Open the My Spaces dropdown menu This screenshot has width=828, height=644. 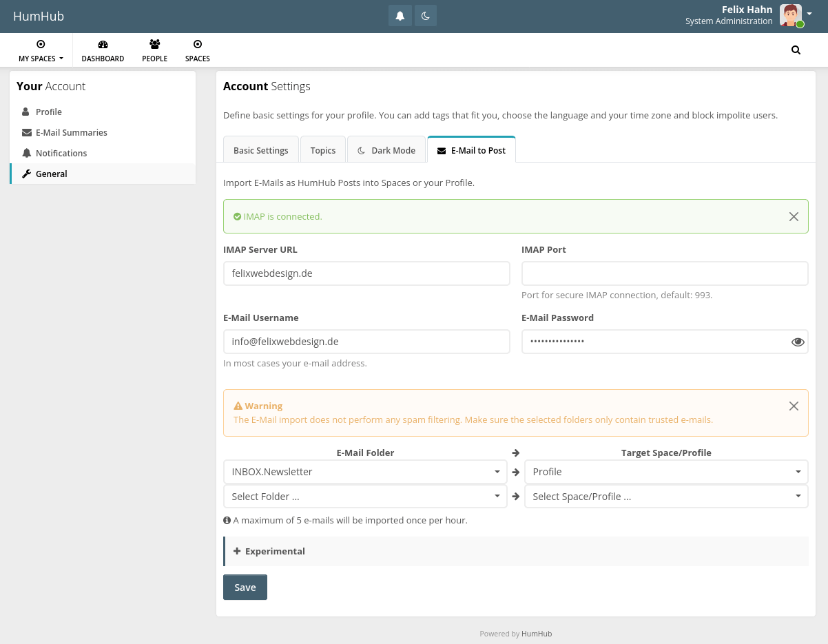pos(41,50)
